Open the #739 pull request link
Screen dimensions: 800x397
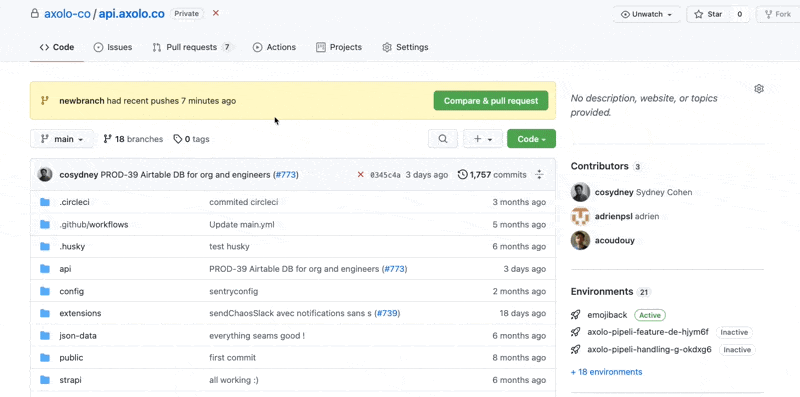point(387,313)
